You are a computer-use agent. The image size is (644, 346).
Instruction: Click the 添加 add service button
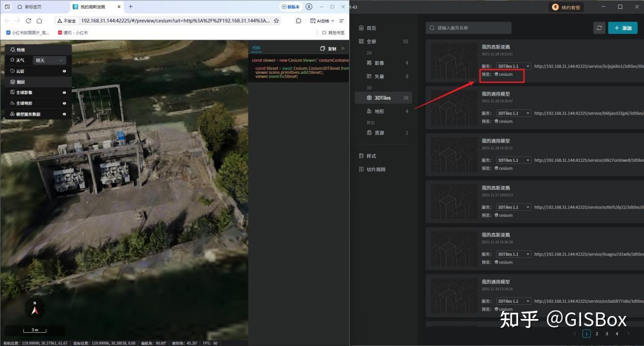622,28
